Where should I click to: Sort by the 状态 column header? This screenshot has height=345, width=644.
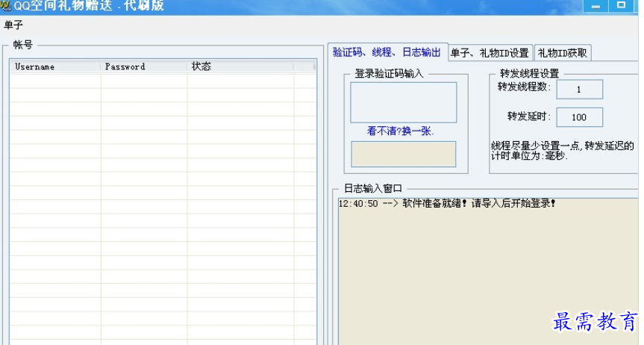pyautogui.click(x=240, y=66)
